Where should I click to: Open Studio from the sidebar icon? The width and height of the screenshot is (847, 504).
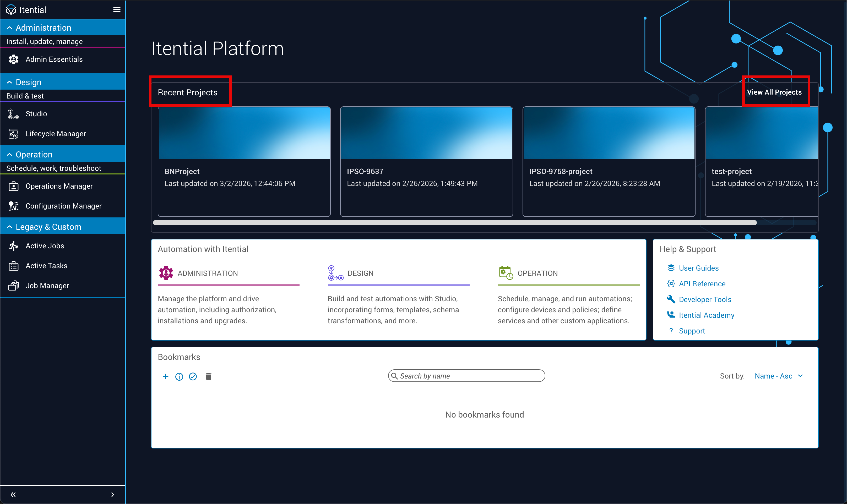[14, 114]
